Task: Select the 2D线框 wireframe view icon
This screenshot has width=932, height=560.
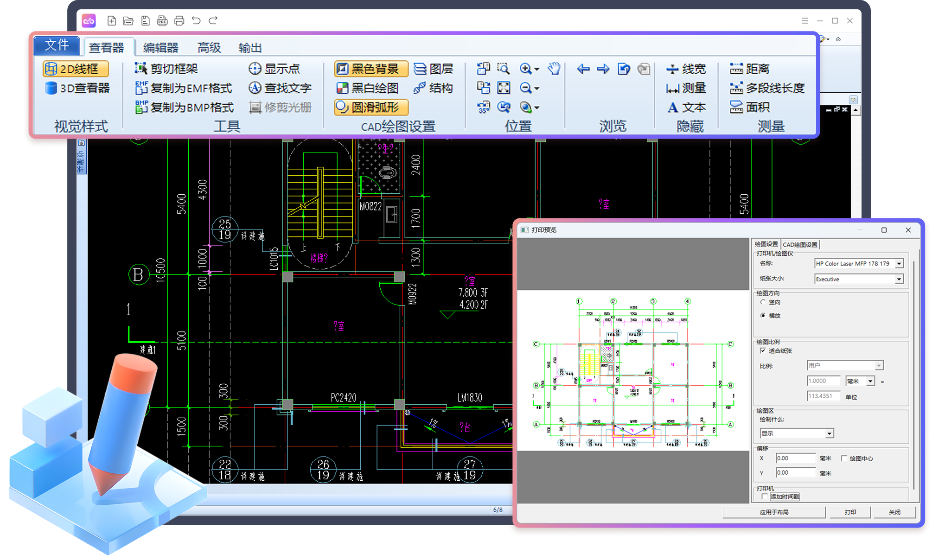Action: (51, 69)
